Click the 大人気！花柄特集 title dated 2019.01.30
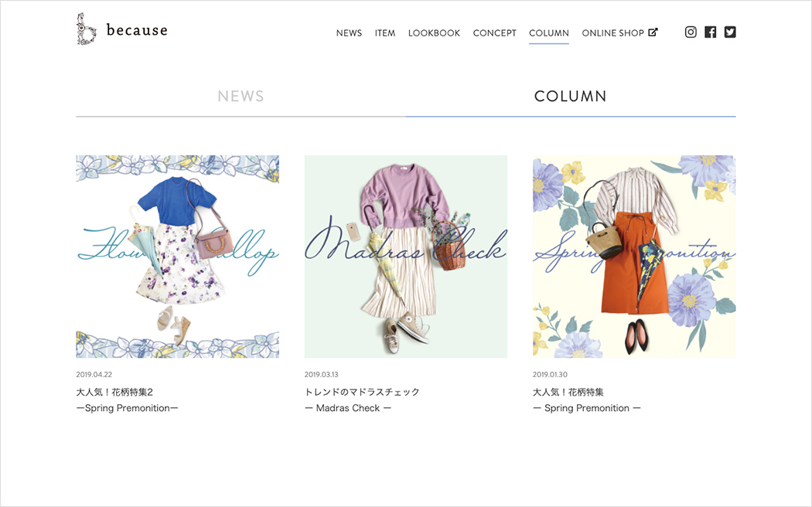812x507 pixels. click(x=568, y=392)
